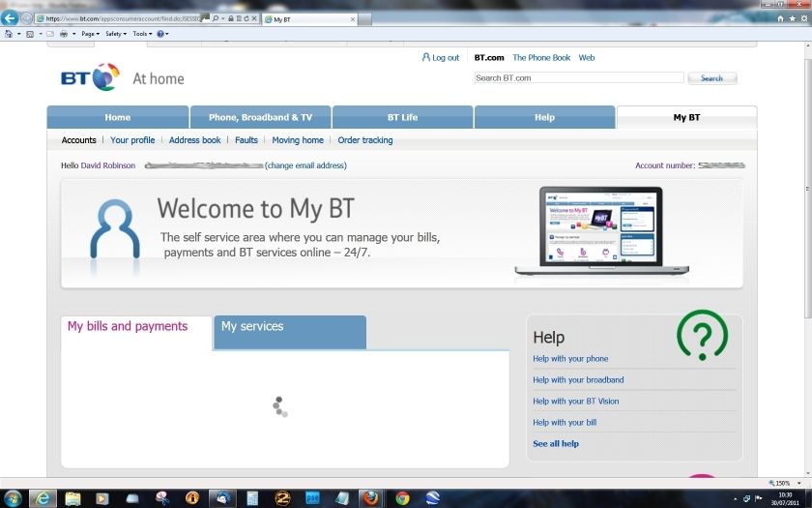The image size is (812, 508).
Task: Open Google Chrome icon in the taskbar
Action: click(x=402, y=498)
